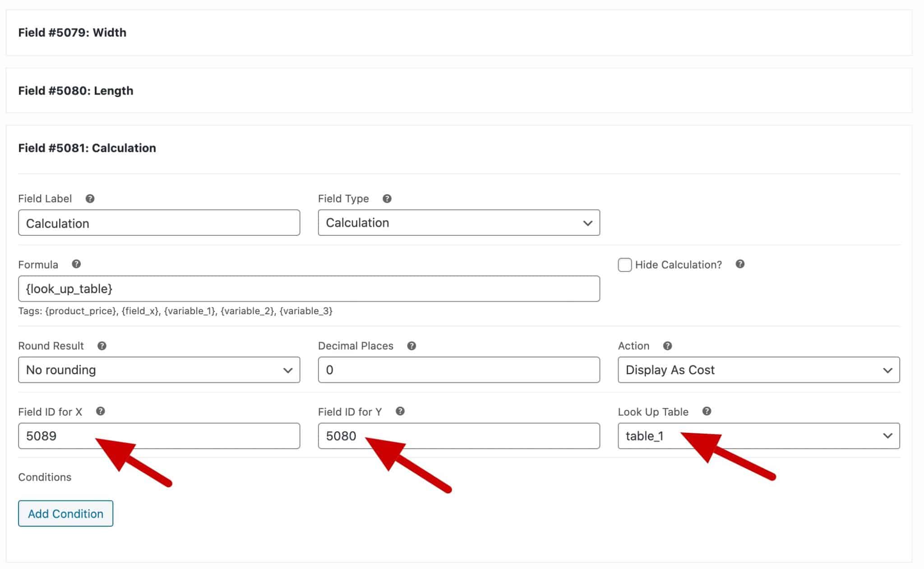This screenshot has height=569, width=924.
Task: Open the Field Type dropdown
Action: pyautogui.click(x=458, y=223)
